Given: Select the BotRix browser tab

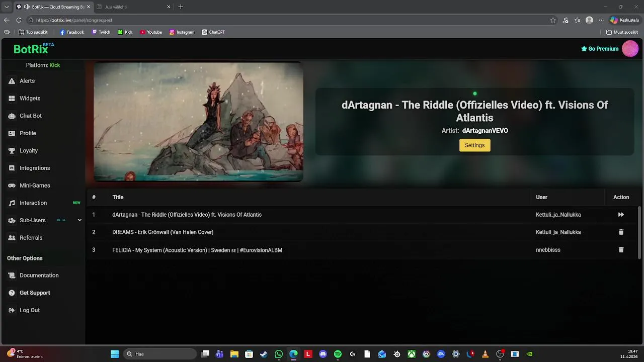Looking at the screenshot, I should click(x=52, y=7).
